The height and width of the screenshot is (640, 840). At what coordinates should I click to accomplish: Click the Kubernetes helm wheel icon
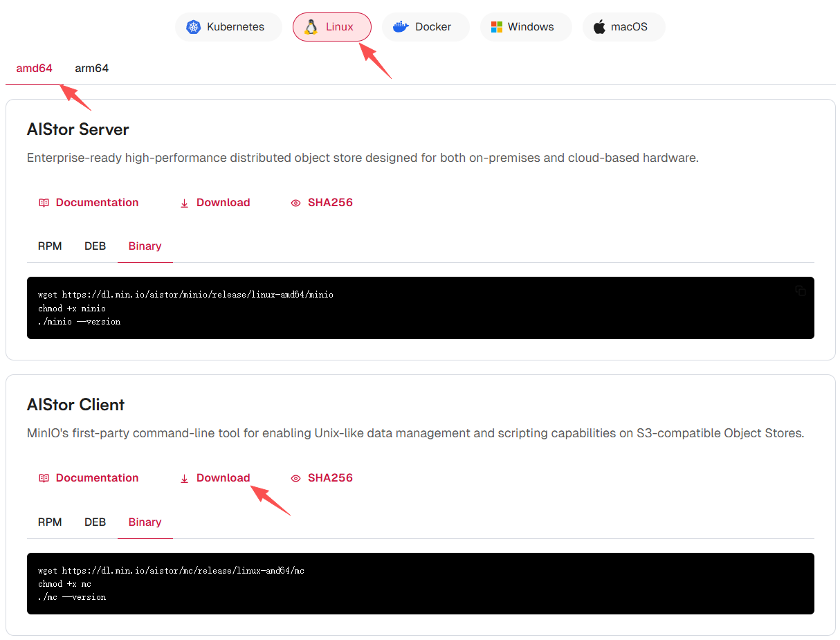193,27
